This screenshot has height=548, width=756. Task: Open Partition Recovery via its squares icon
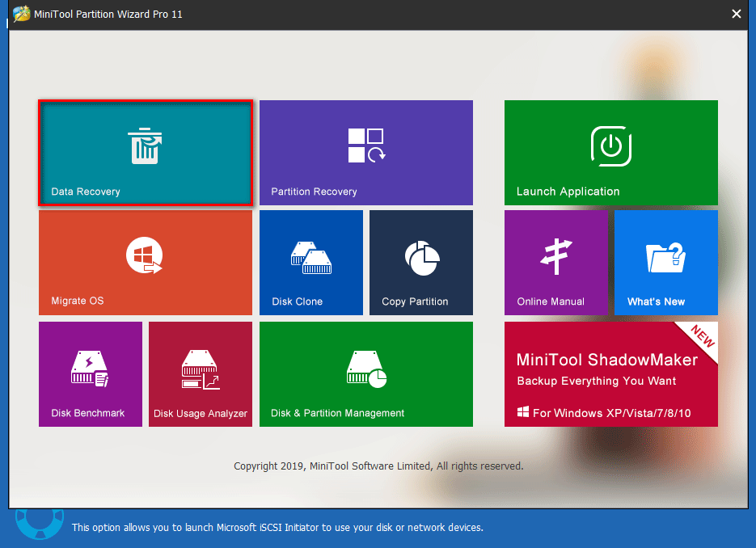click(365, 145)
